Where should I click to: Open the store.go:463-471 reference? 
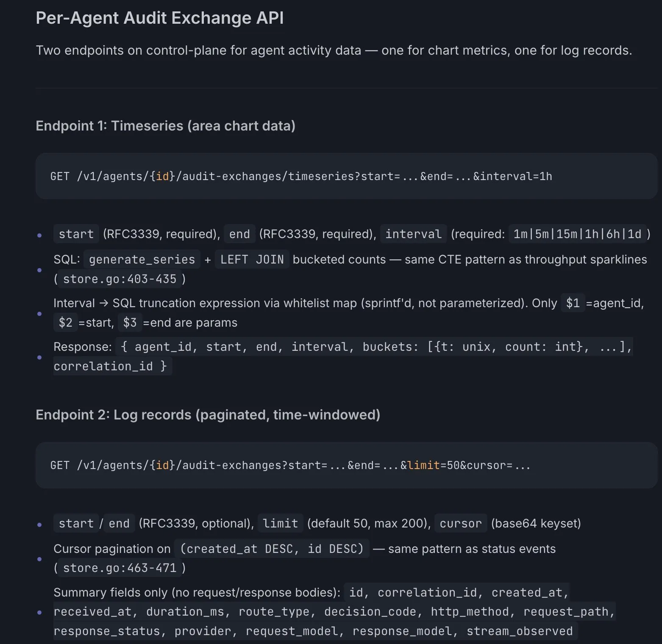click(x=120, y=568)
